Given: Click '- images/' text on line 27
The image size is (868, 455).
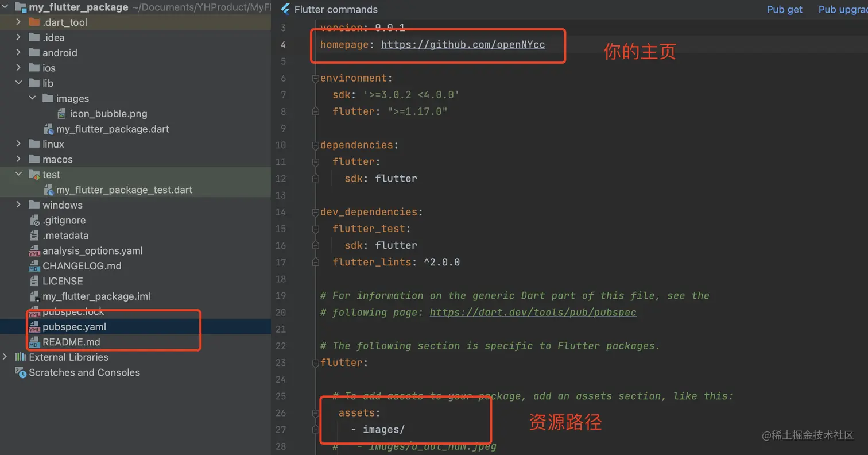Looking at the screenshot, I should pyautogui.click(x=378, y=429).
